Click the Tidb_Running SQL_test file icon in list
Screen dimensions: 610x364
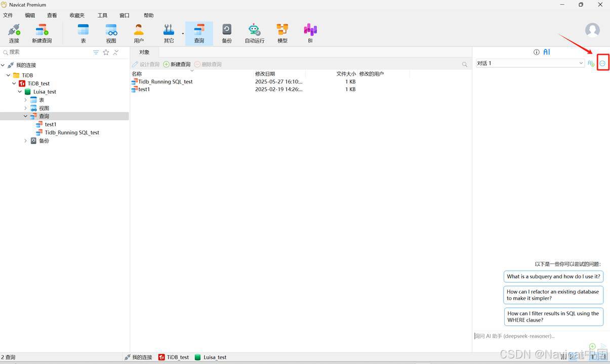click(x=134, y=81)
